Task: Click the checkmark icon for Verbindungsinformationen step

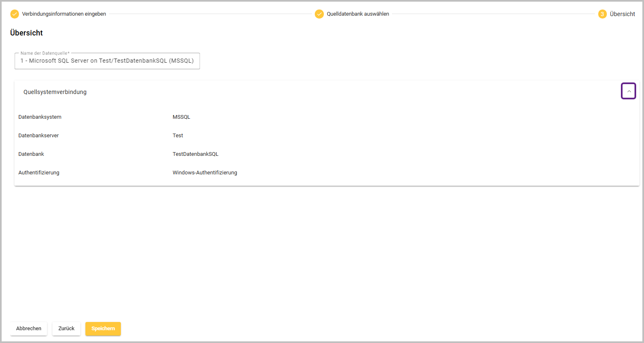Action: 14,14
